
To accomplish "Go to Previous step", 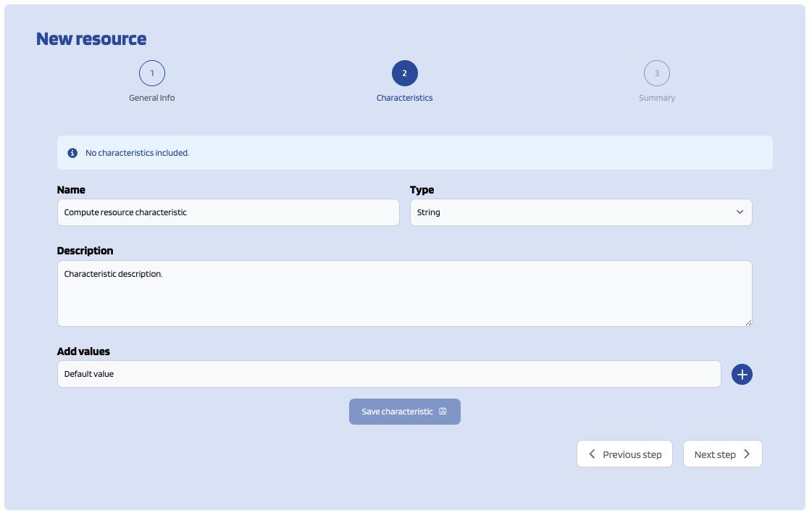I will point(624,454).
